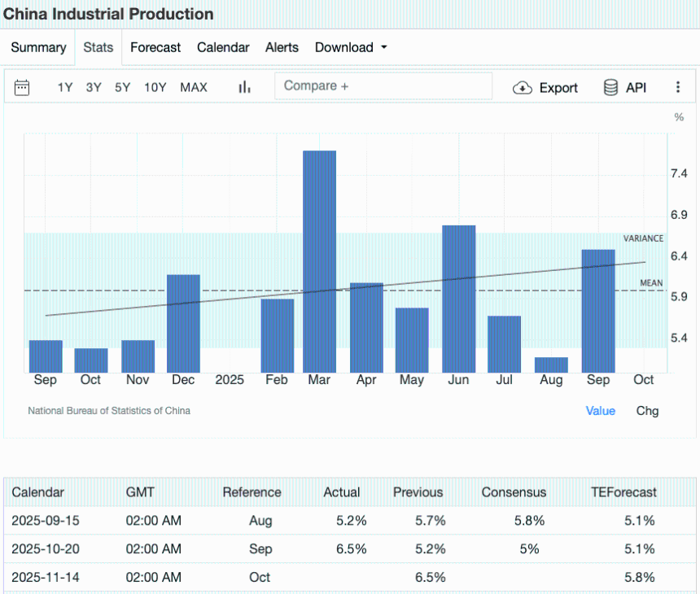Click the tall March bar in chart
Image resolution: width=700 pixels, height=594 pixels.
pyautogui.click(x=320, y=260)
